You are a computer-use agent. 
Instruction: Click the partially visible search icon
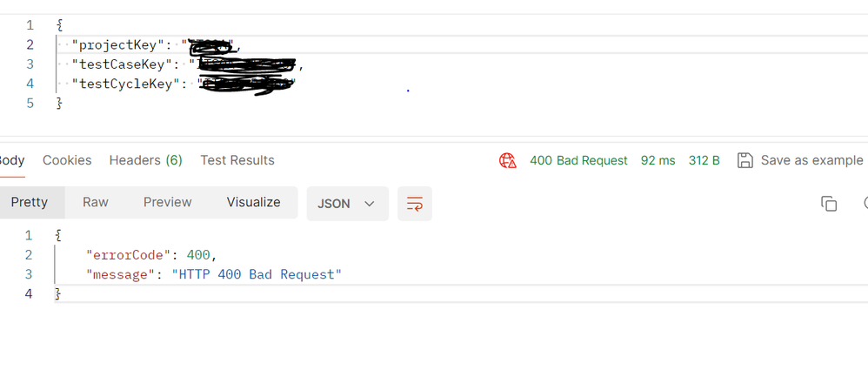click(x=865, y=204)
